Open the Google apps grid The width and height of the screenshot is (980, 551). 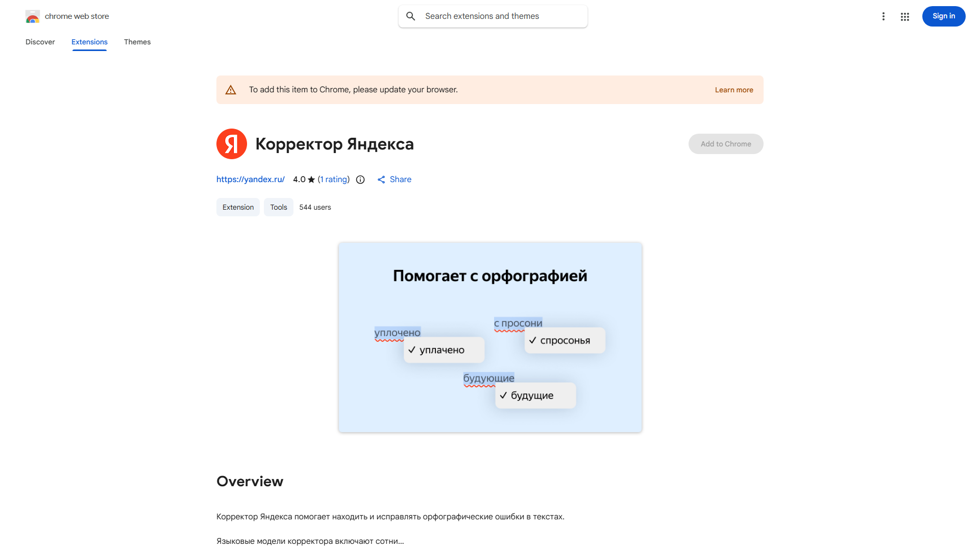[x=905, y=16]
